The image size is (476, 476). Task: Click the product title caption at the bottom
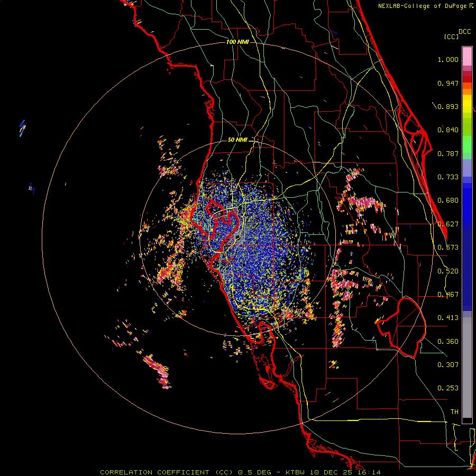click(x=240, y=472)
